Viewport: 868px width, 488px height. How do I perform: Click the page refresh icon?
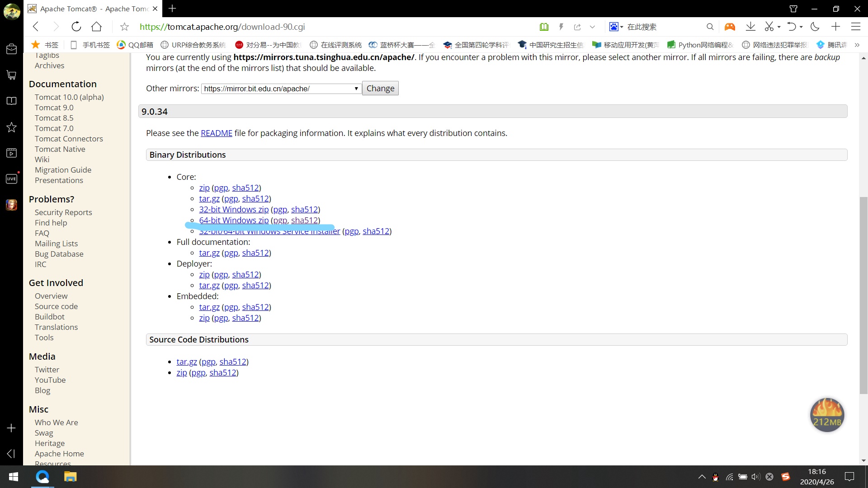(x=75, y=26)
